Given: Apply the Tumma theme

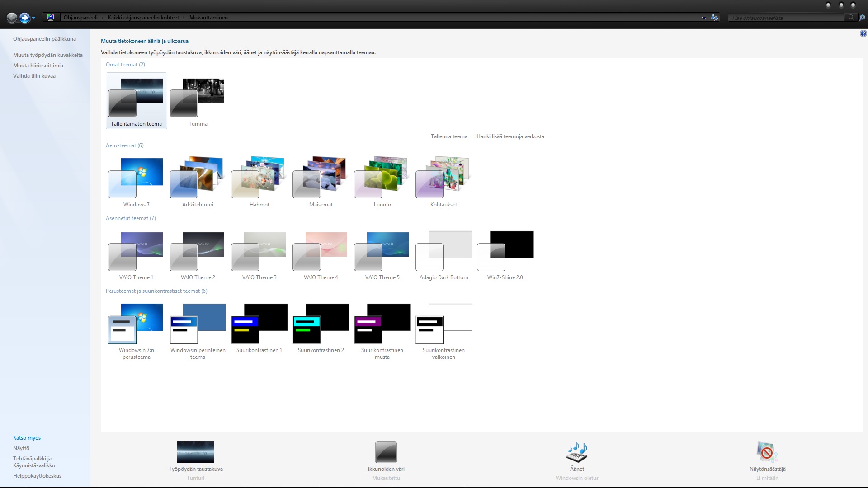Looking at the screenshot, I should [198, 101].
